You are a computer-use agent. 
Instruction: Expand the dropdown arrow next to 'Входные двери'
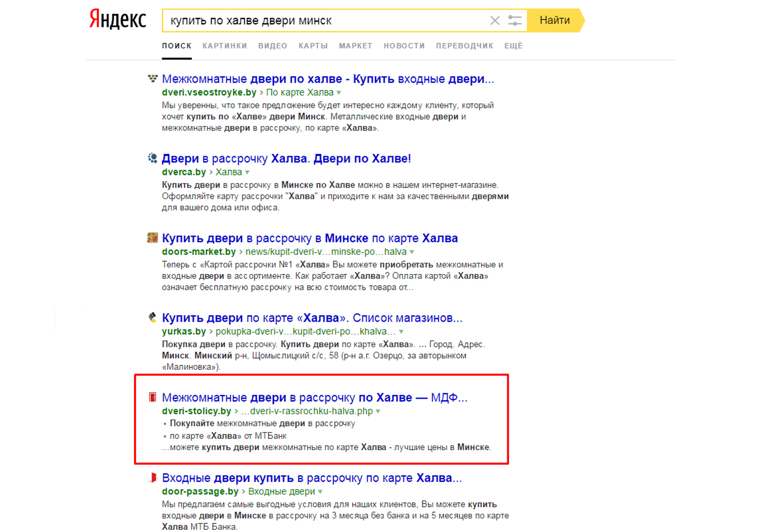click(x=321, y=492)
